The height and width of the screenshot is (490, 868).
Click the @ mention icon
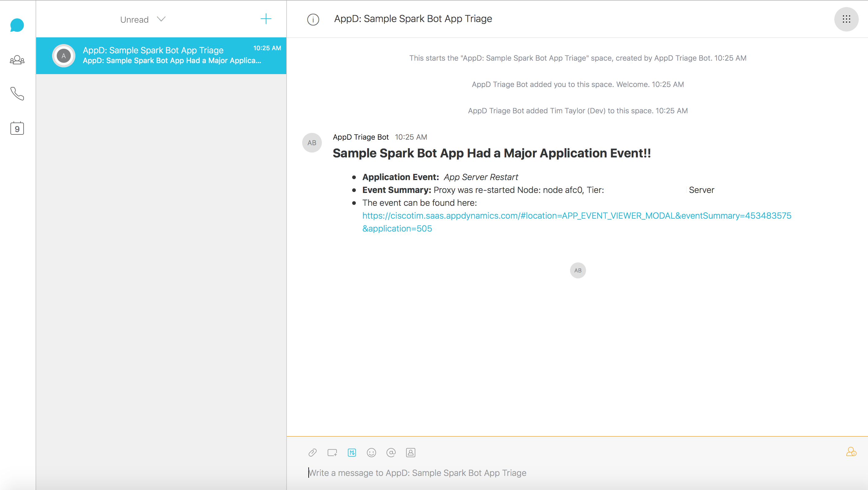(x=390, y=452)
